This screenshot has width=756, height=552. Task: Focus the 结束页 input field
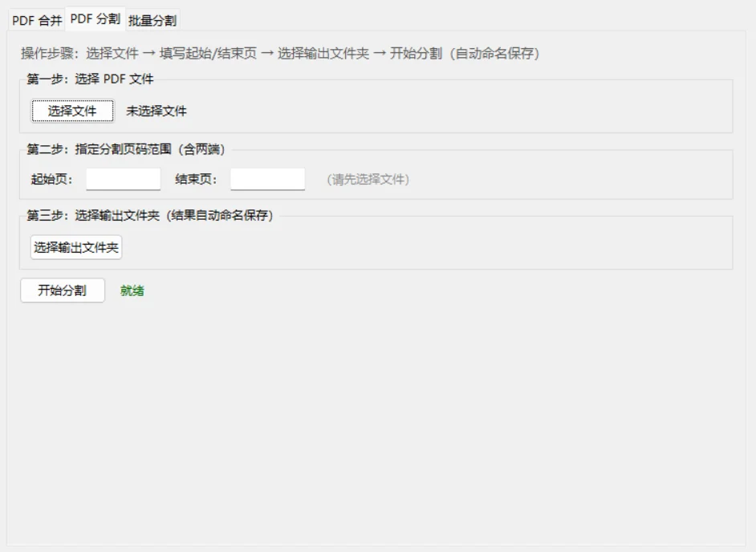click(x=267, y=180)
